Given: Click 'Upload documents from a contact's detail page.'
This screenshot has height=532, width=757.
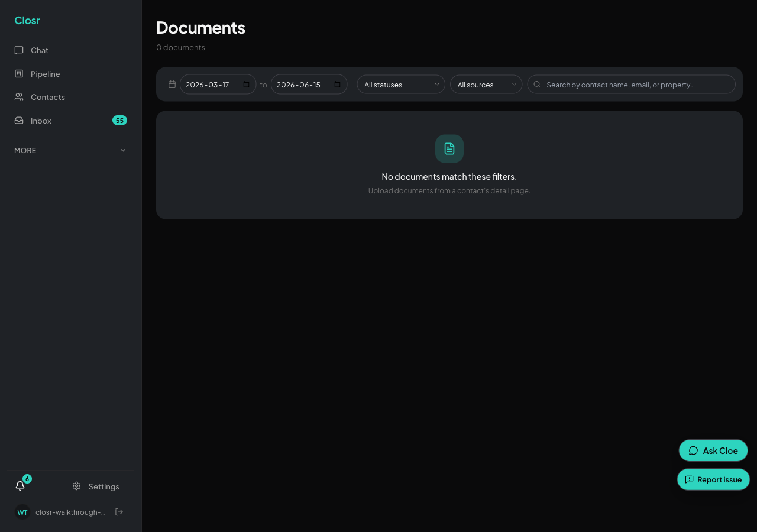Looking at the screenshot, I should tap(449, 191).
